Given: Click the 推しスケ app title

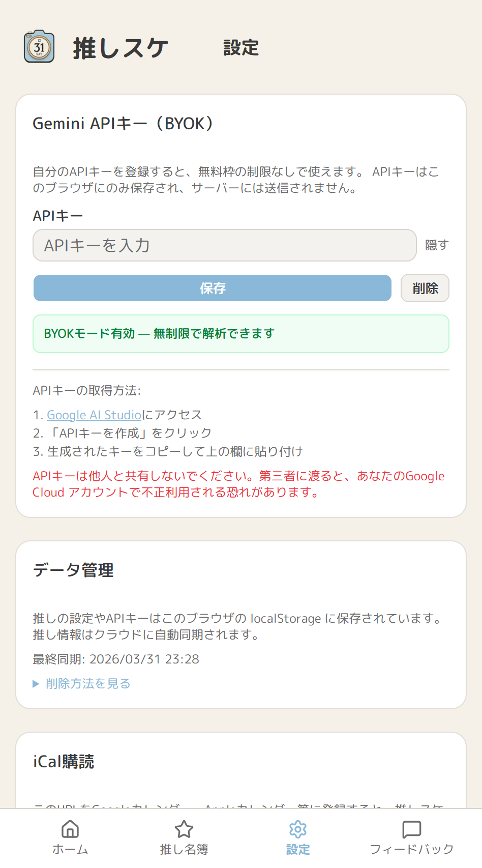Looking at the screenshot, I should click(120, 48).
